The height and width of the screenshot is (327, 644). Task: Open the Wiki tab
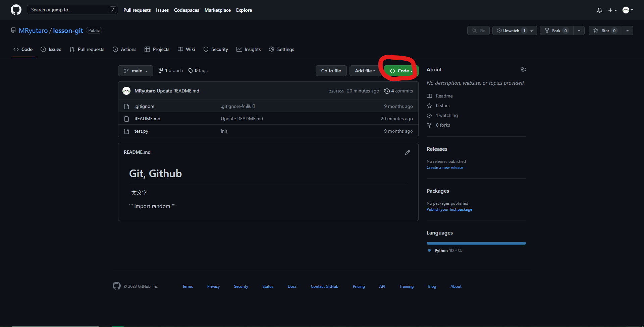pyautogui.click(x=186, y=49)
